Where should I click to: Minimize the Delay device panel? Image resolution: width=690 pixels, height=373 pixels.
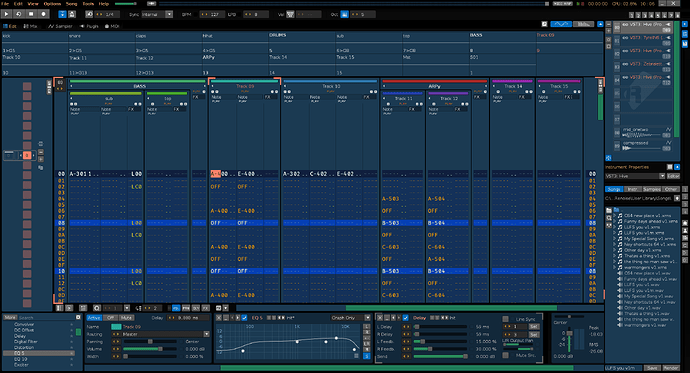pos(387,318)
